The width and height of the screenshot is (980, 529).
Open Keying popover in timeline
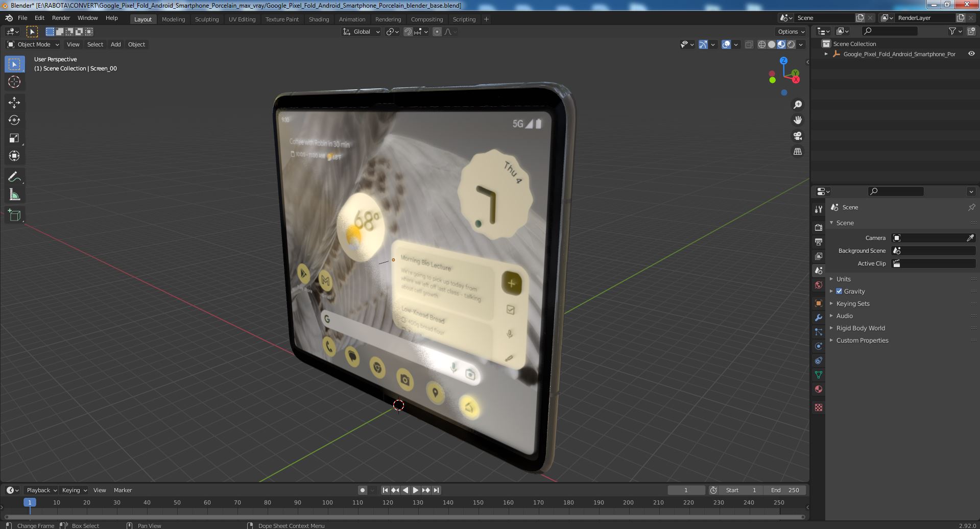pos(74,490)
